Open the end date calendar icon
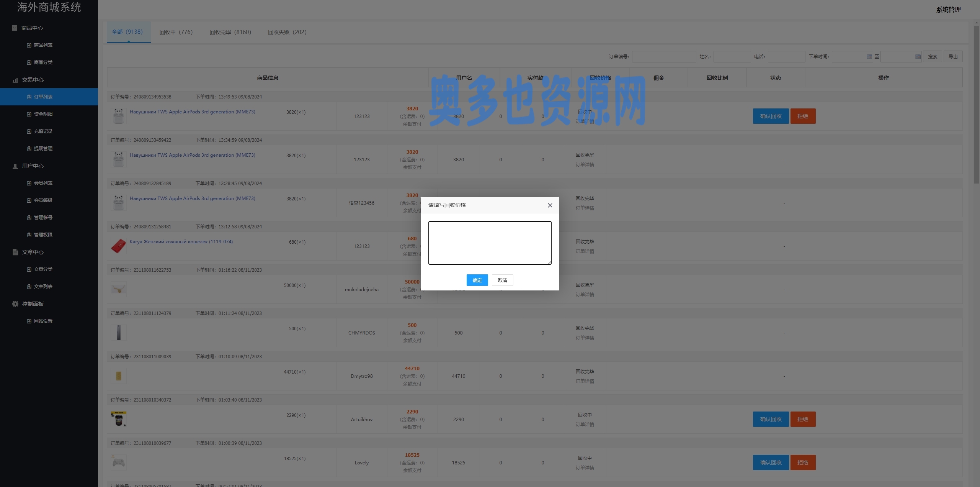 point(918,57)
